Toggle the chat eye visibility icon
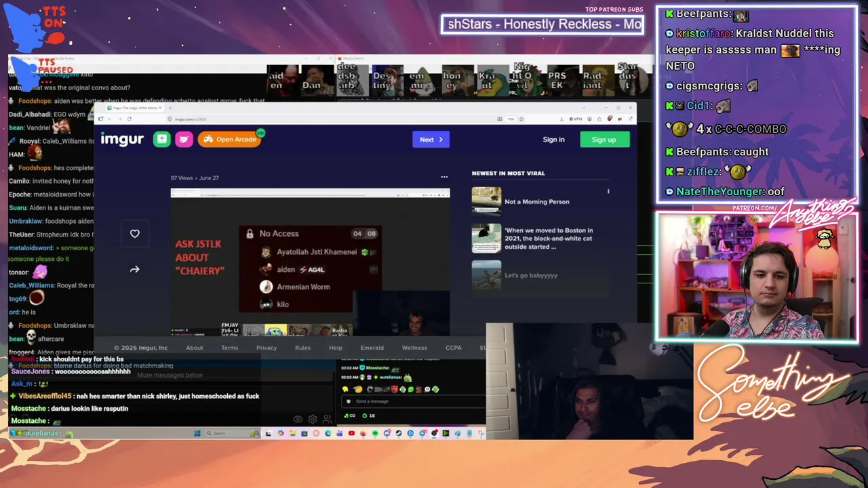Screen dimensions: 868x488 pyautogui.click(x=298, y=420)
